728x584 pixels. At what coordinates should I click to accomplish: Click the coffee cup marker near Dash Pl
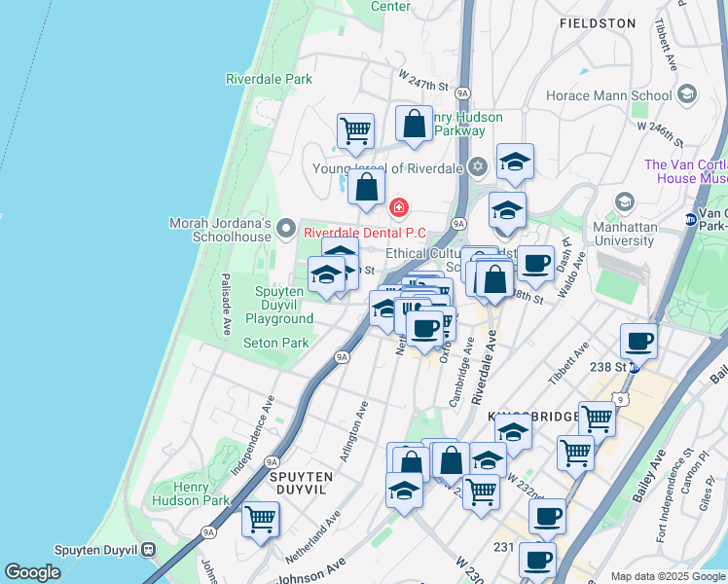pos(536,265)
